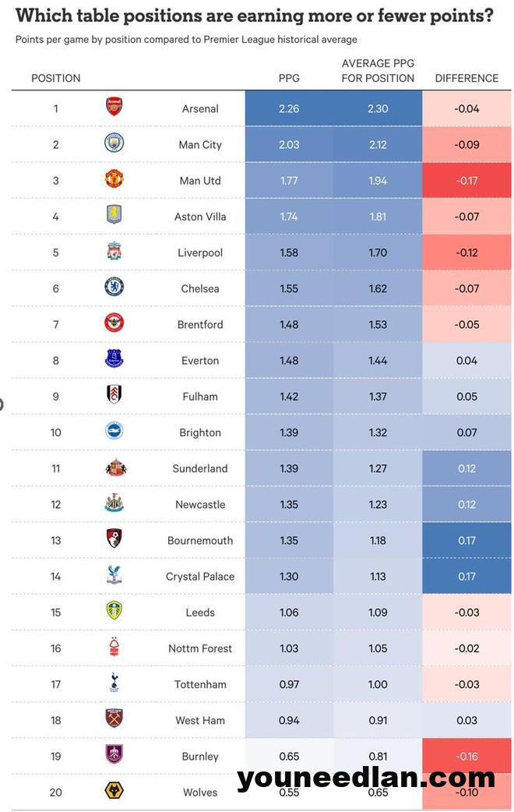Image resolution: width=514 pixels, height=812 pixels.
Task: Click the Burnley club crest
Action: pyautogui.click(x=114, y=755)
